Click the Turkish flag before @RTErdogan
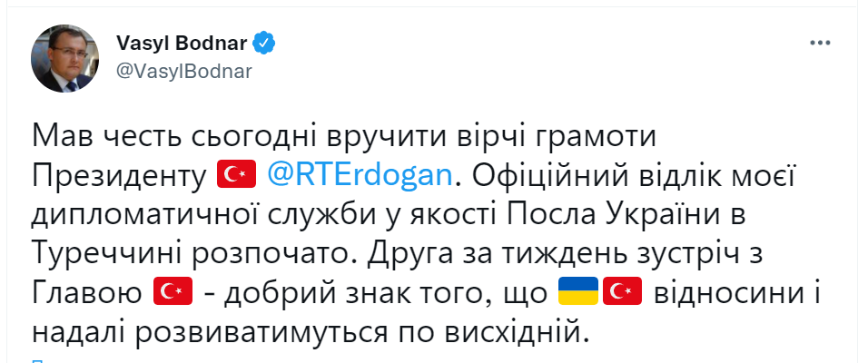This screenshot has height=363, width=868. [239, 175]
